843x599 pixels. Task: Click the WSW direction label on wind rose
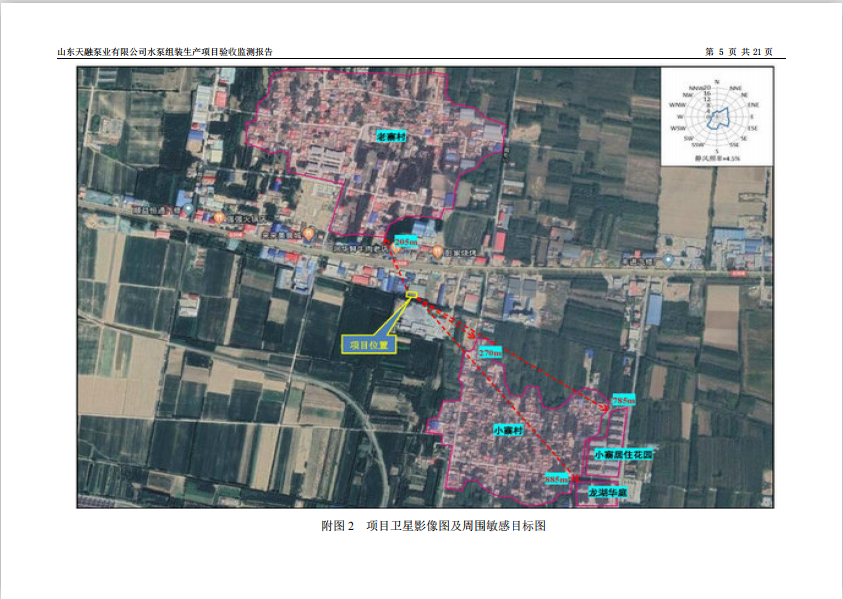(677, 128)
